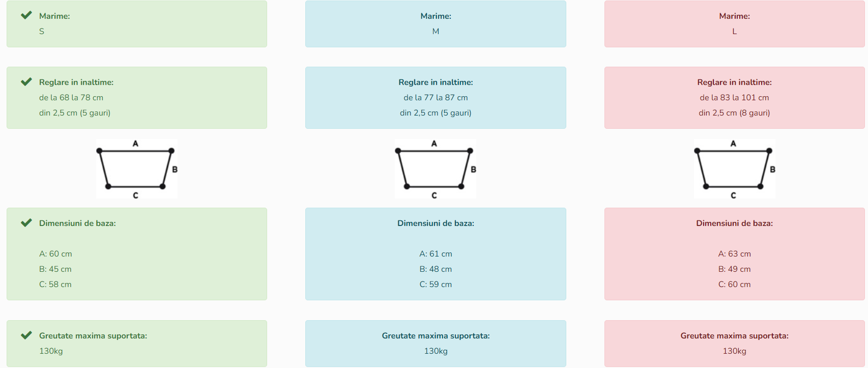Click the checkmark icon next to Marime S
Viewport: 868px width, 368px height.
26,15
